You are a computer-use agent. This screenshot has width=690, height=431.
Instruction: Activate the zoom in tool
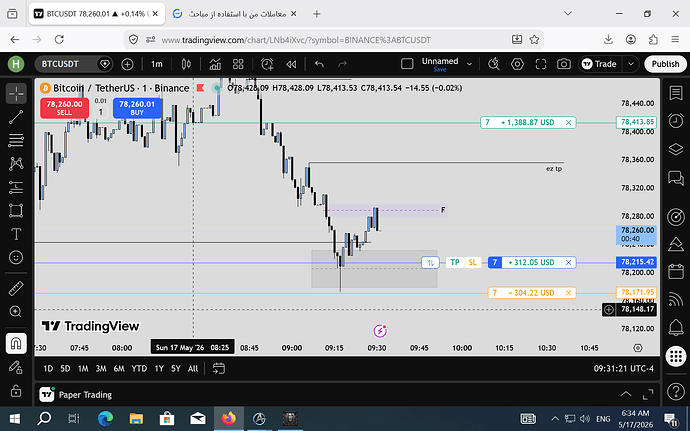coord(16,312)
